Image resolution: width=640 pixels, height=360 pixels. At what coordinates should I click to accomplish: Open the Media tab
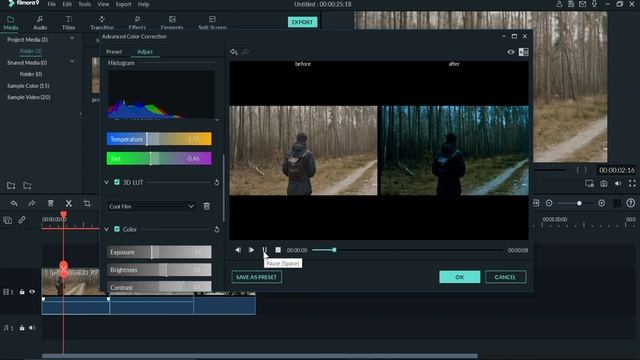coord(11,23)
